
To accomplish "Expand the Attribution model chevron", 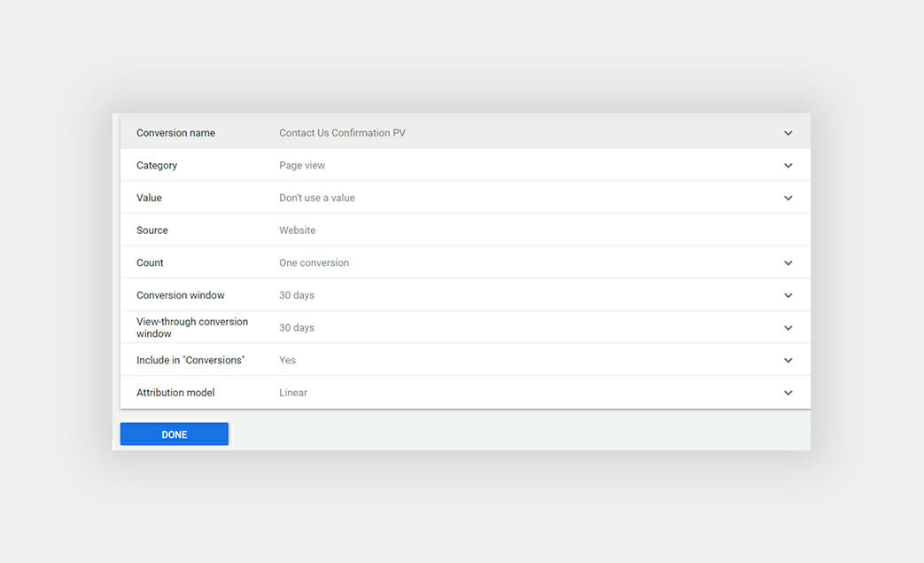I will click(x=788, y=393).
